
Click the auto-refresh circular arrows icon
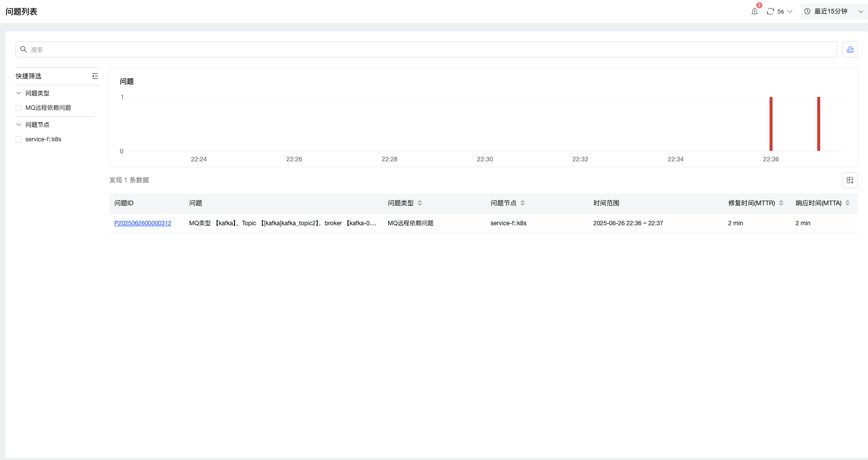pos(771,11)
